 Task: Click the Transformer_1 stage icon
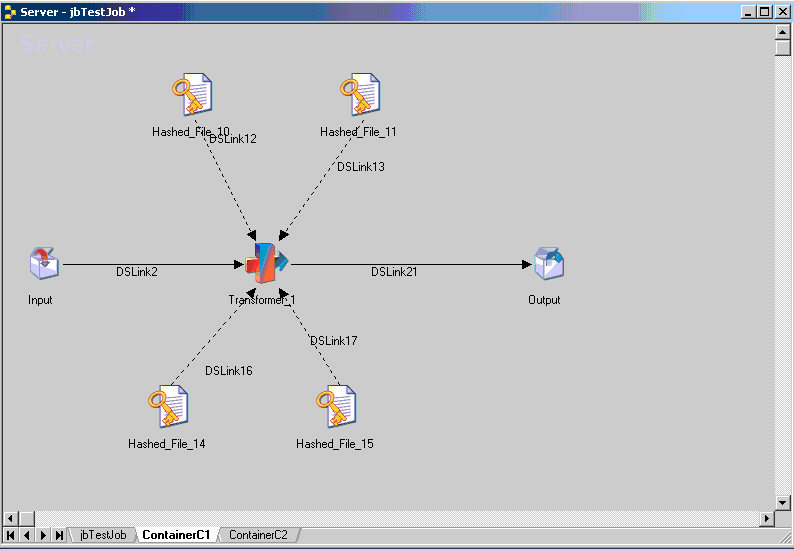(264, 264)
